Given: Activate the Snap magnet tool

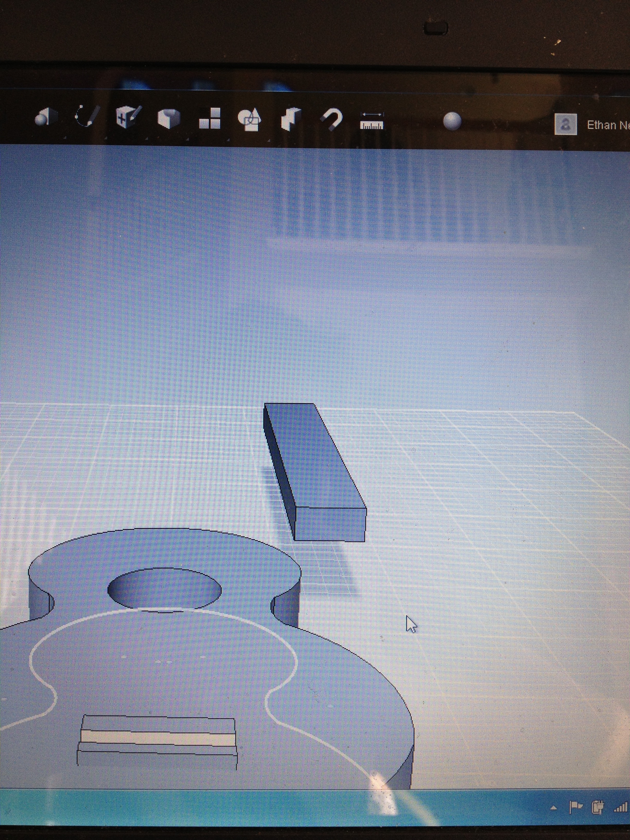Looking at the screenshot, I should coord(331,120).
